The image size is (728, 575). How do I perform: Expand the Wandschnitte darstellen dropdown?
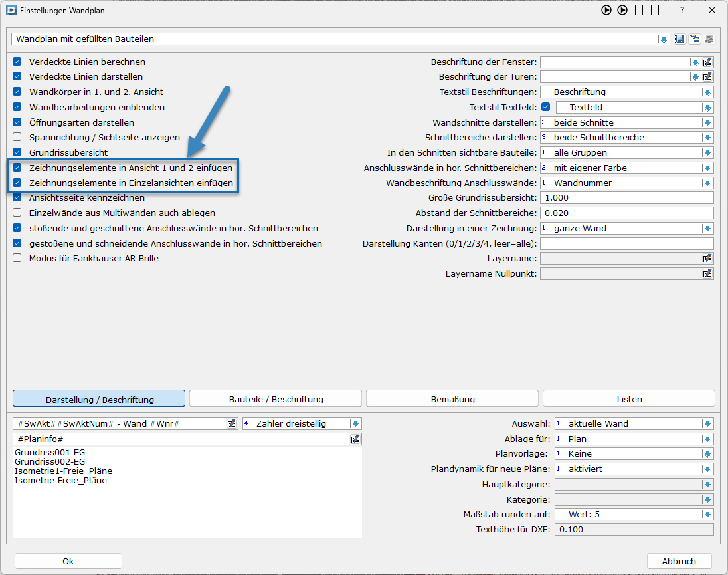pyautogui.click(x=707, y=123)
